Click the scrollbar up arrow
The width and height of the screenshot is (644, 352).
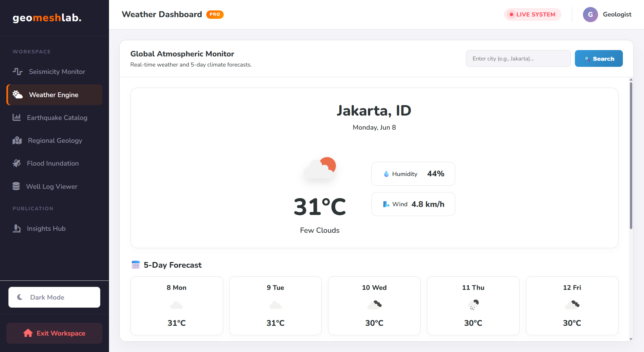631,80
